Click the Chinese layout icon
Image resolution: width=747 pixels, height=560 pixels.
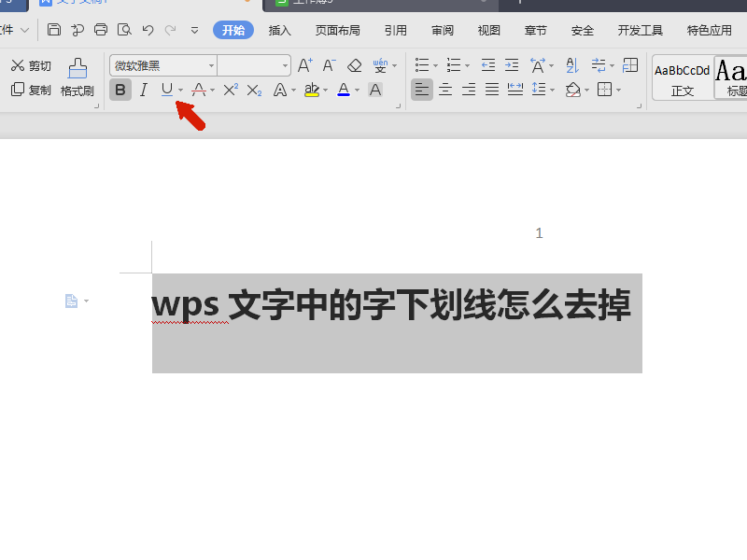[538, 65]
